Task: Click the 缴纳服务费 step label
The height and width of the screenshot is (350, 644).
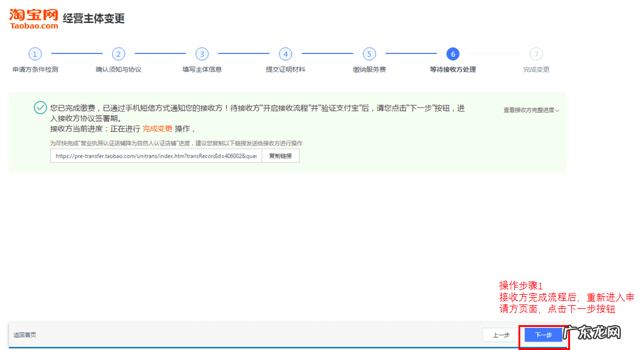Action: click(369, 69)
